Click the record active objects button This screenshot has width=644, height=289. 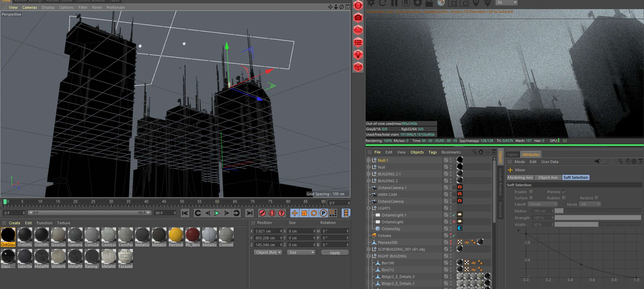pyautogui.click(x=262, y=213)
